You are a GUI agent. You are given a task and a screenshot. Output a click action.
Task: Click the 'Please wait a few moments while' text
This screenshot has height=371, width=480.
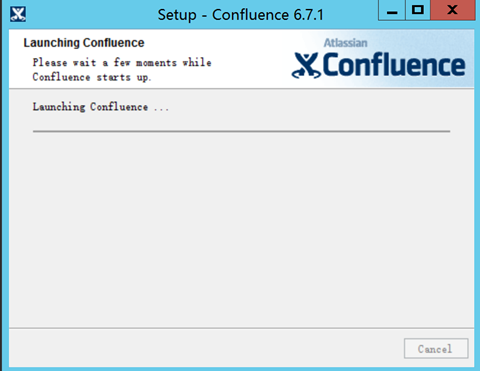pyautogui.click(x=122, y=62)
